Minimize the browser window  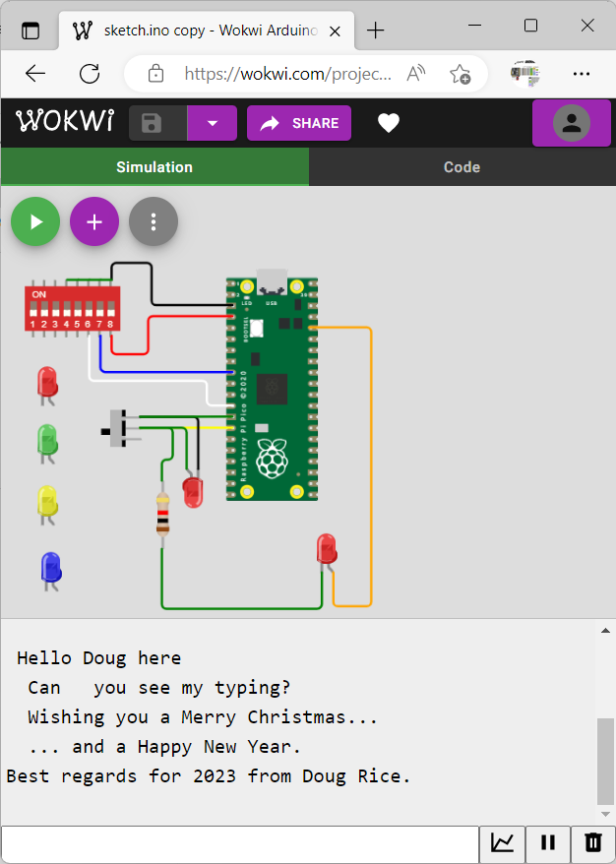(474, 26)
